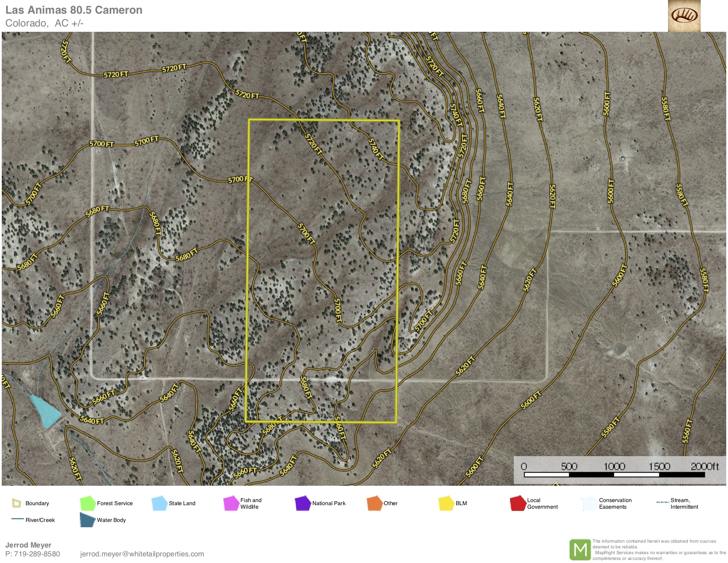This screenshot has width=728, height=563.
Task: Click the Water Body legend icon
Action: (87, 520)
